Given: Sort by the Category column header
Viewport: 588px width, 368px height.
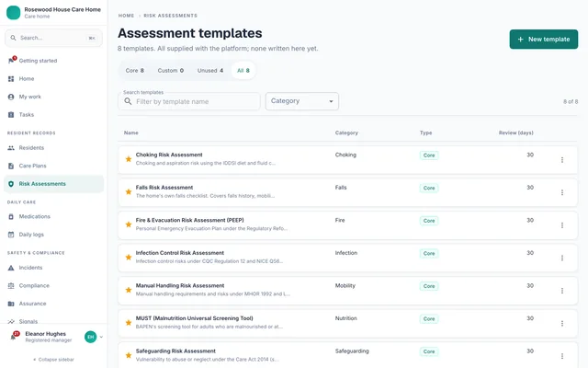Looking at the screenshot, I should [x=346, y=132].
